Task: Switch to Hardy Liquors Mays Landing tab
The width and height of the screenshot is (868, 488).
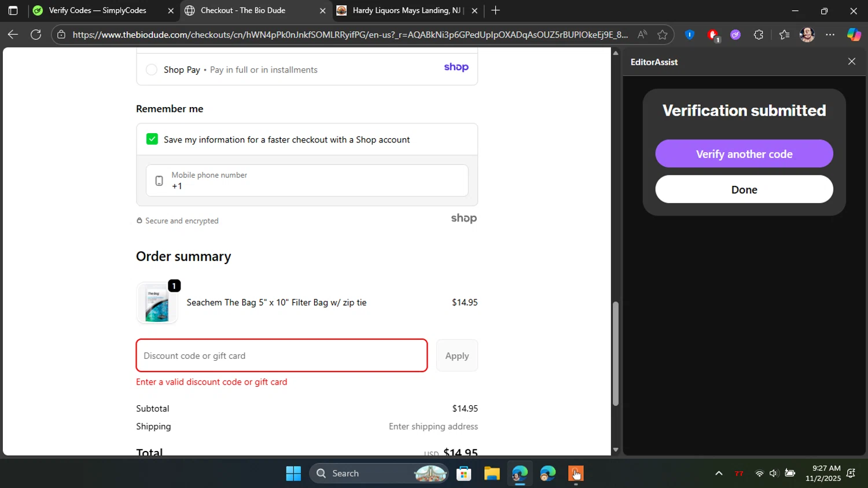Action: pyautogui.click(x=408, y=10)
